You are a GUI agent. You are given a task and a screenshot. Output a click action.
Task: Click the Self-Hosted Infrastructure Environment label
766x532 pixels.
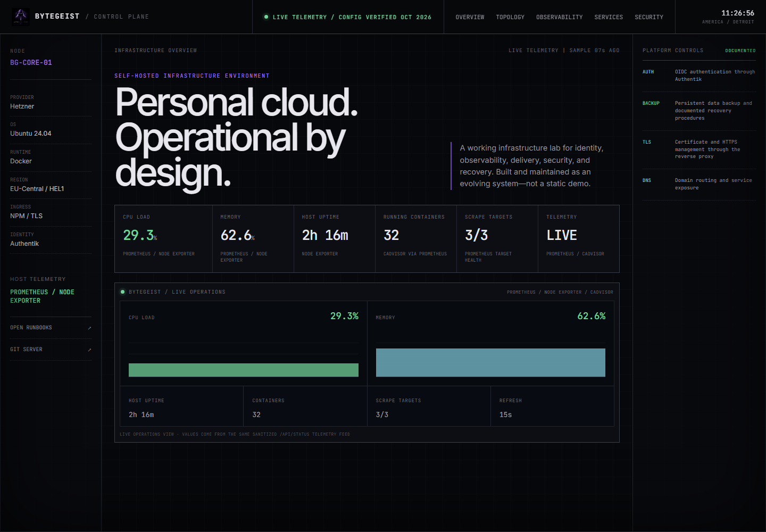192,76
